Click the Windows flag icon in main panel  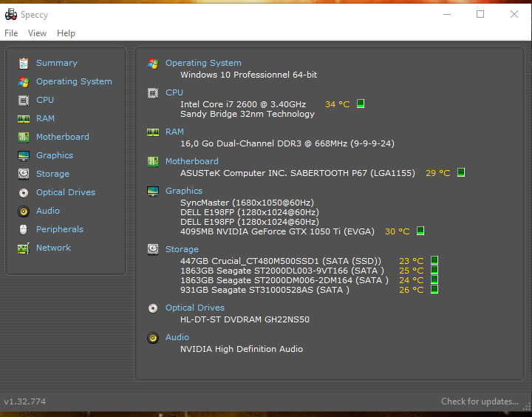(x=153, y=63)
